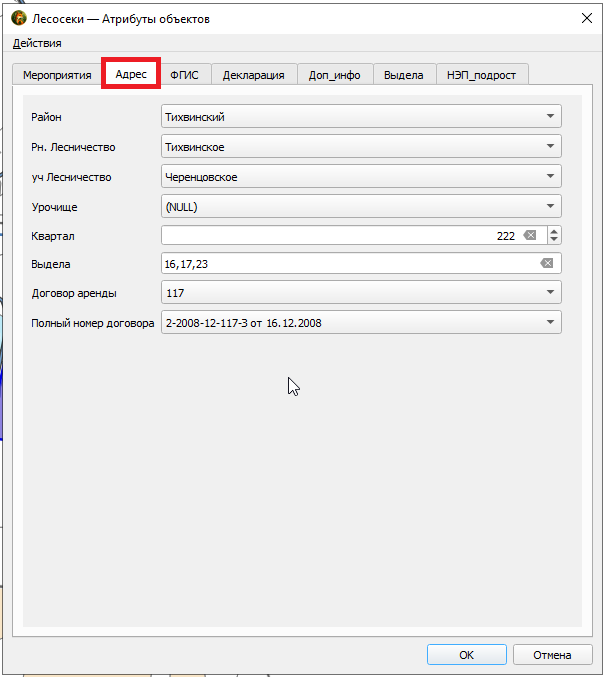The width and height of the screenshot is (605, 677).
Task: Open the Район dropdown
Action: 361,116
